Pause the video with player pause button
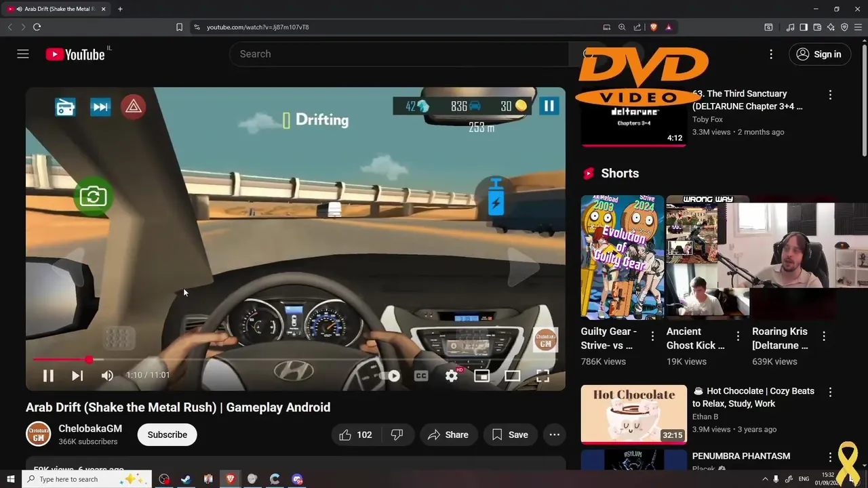868x488 pixels. point(48,375)
